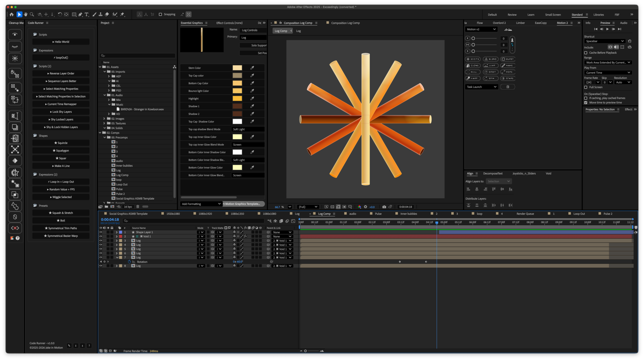Open the Top cap shadow Blend Mode dropdown

click(x=248, y=130)
